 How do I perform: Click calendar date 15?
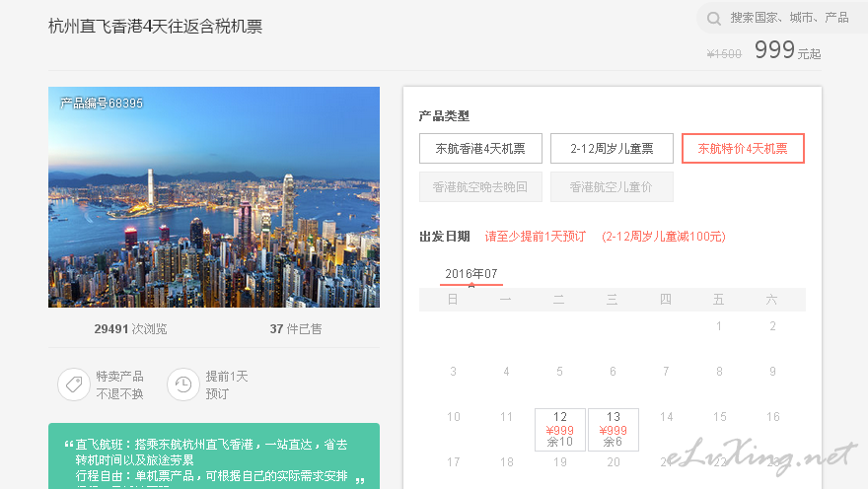point(720,417)
